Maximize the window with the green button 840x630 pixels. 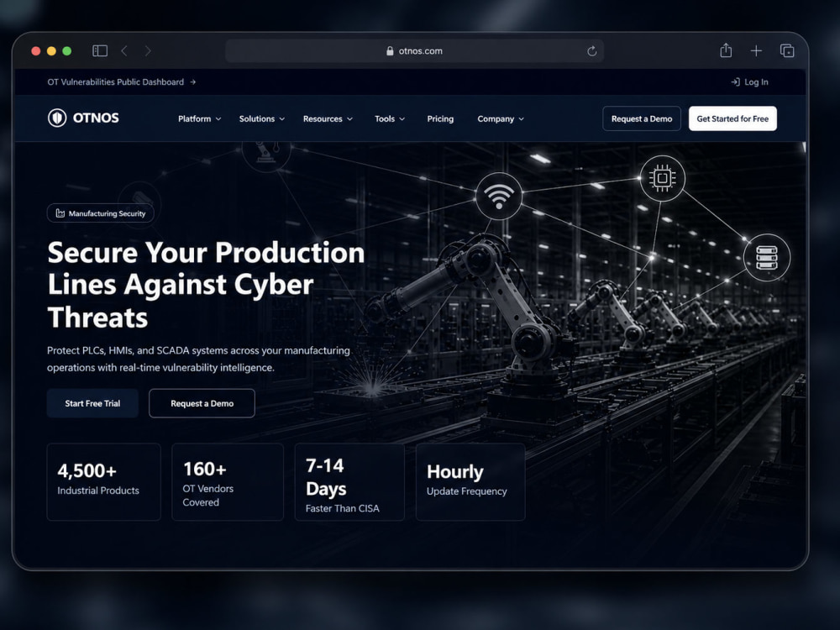[67, 51]
